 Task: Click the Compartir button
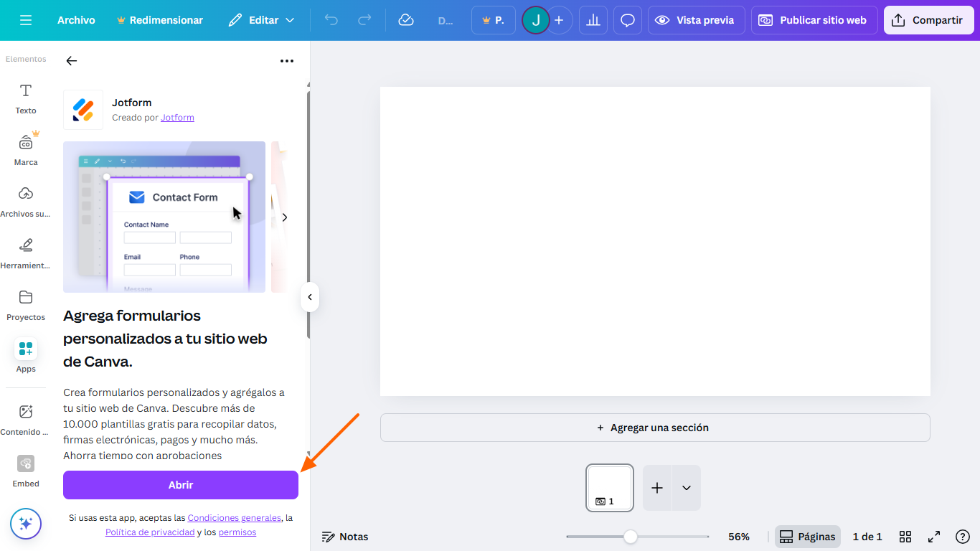[x=929, y=20]
